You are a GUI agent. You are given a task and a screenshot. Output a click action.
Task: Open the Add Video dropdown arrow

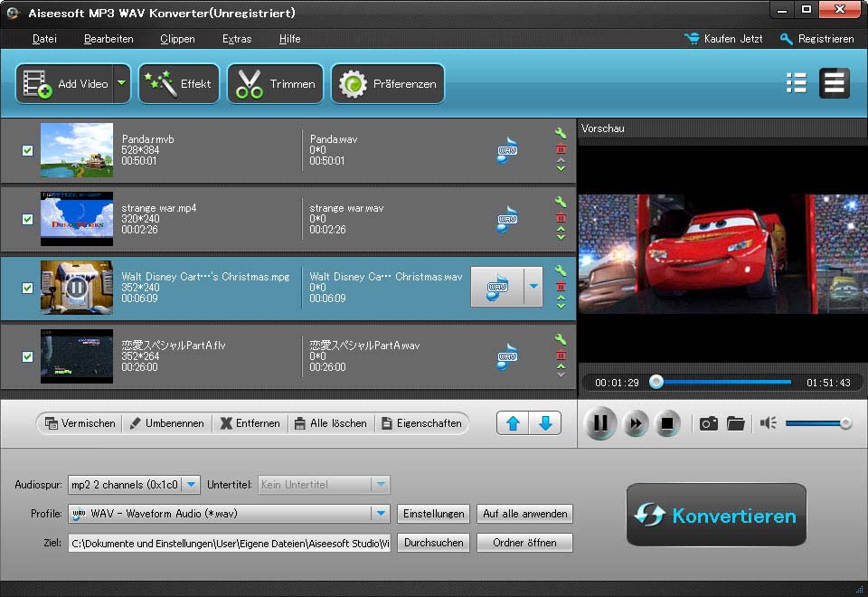tap(122, 83)
